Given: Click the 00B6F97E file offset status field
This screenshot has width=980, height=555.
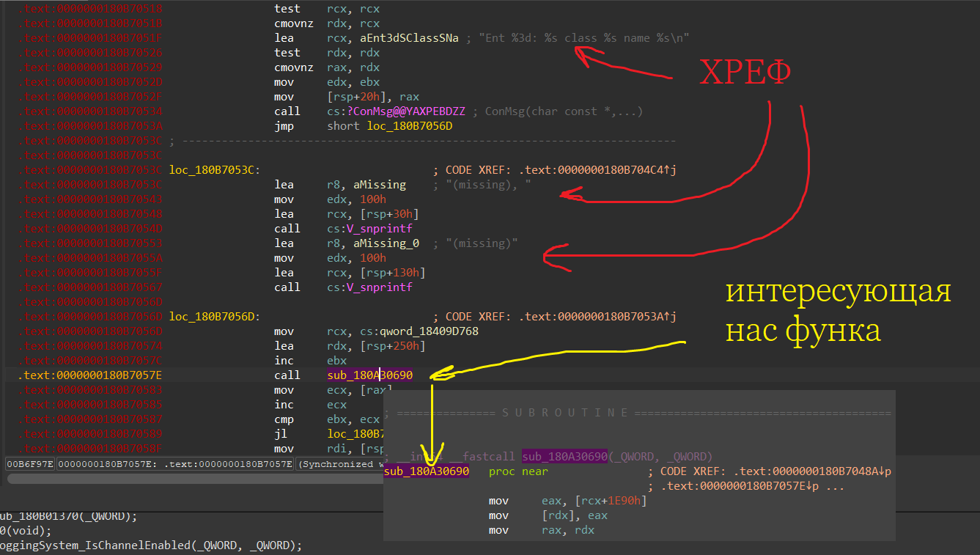Looking at the screenshot, I should pos(30,464).
